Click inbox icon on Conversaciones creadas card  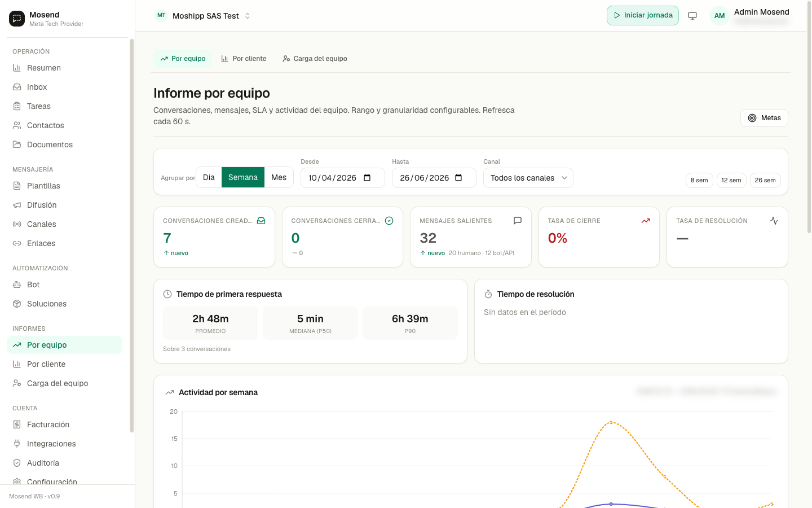click(261, 221)
